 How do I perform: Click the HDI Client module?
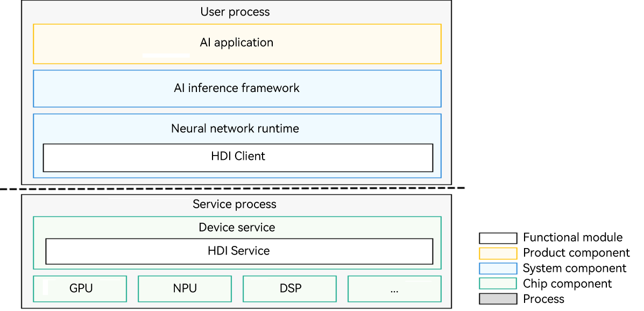(238, 157)
